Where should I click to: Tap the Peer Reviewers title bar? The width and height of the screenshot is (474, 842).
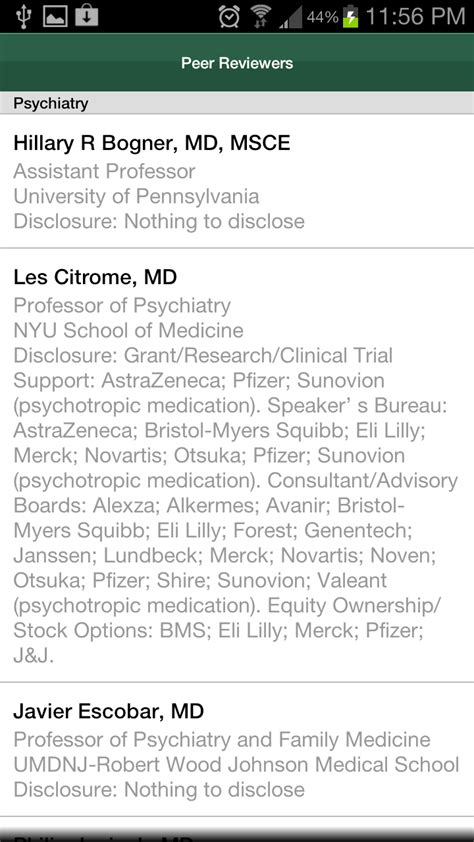[237, 63]
